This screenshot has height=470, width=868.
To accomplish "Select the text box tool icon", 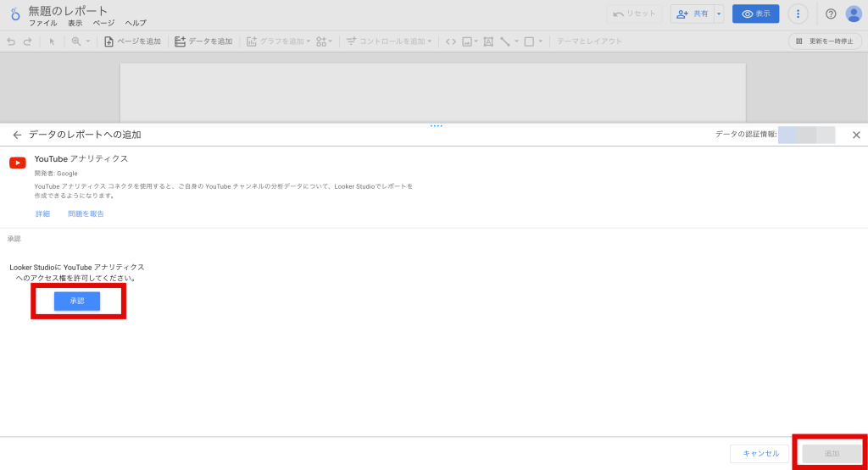I will coord(488,41).
